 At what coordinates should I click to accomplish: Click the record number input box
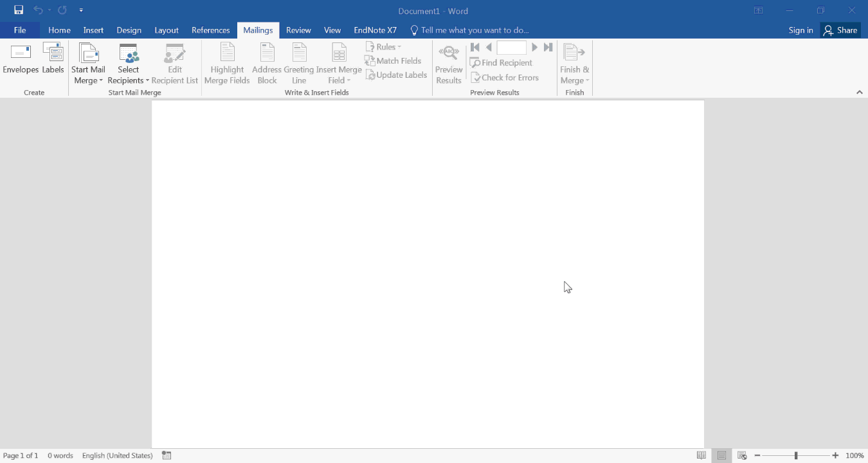512,47
